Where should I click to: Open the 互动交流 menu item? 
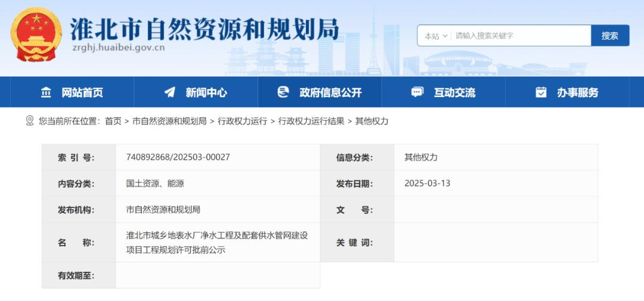tap(444, 92)
